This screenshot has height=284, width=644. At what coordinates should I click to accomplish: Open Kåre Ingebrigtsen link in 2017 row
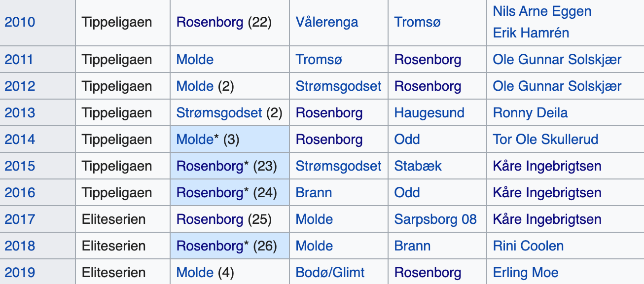coord(547,219)
